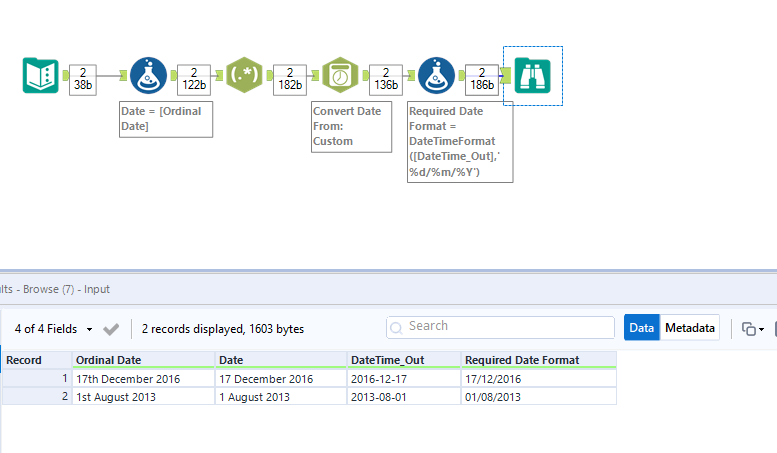Click the 186b connection label
This screenshot has width=777, height=453.
tap(482, 79)
